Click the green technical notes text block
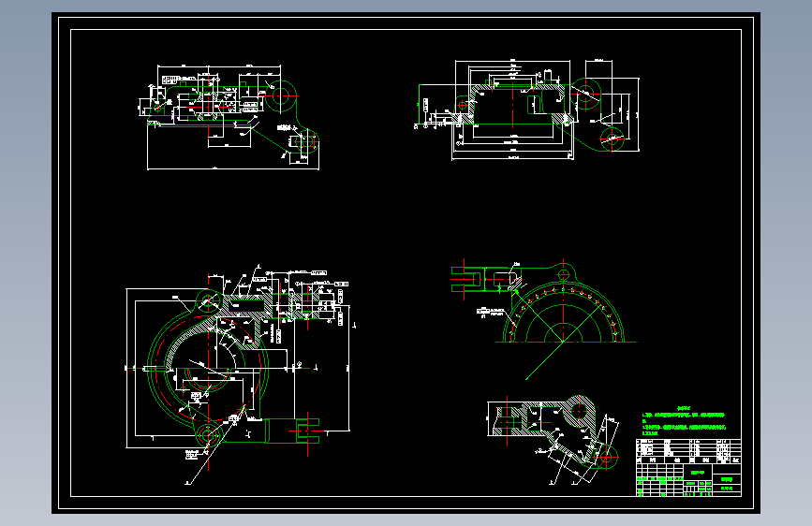 tap(684, 421)
